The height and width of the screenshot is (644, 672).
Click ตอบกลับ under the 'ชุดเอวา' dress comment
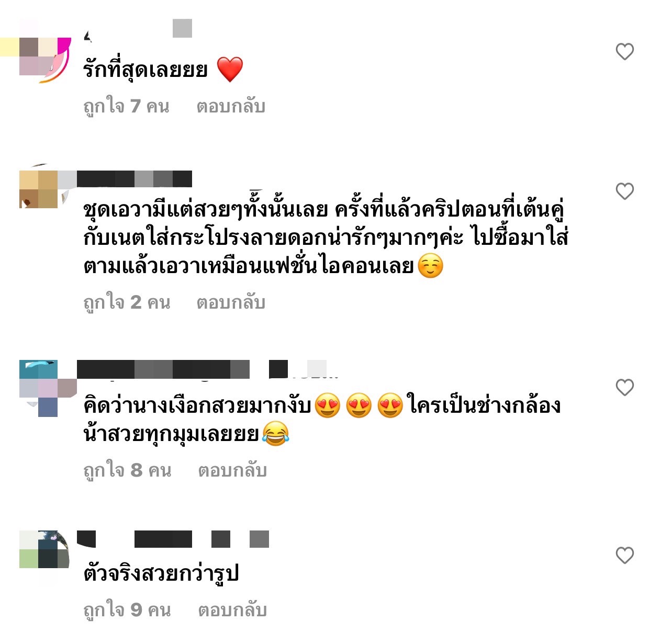(231, 303)
